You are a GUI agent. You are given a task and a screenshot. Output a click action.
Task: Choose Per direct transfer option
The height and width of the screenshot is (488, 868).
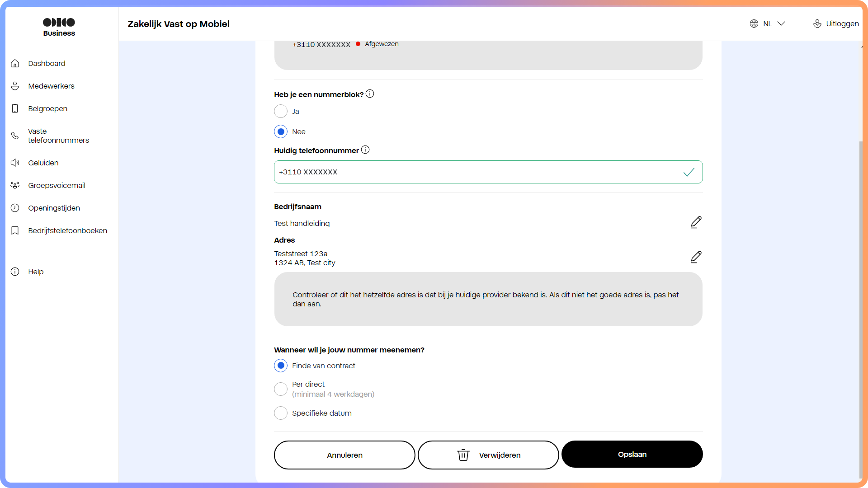pos(281,389)
